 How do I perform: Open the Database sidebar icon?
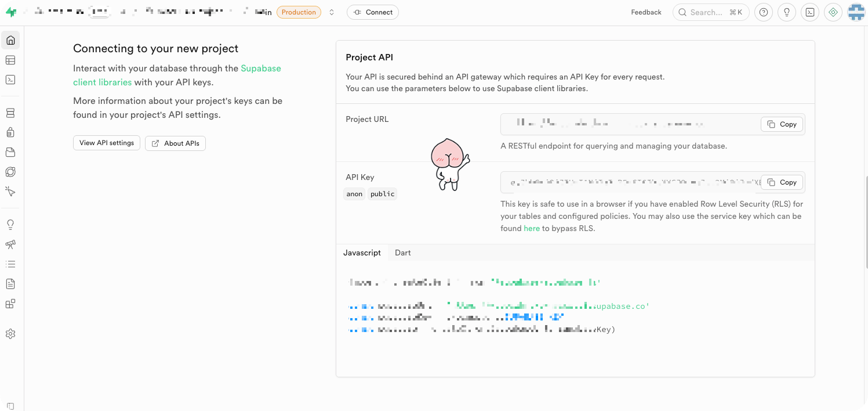[x=10, y=113]
